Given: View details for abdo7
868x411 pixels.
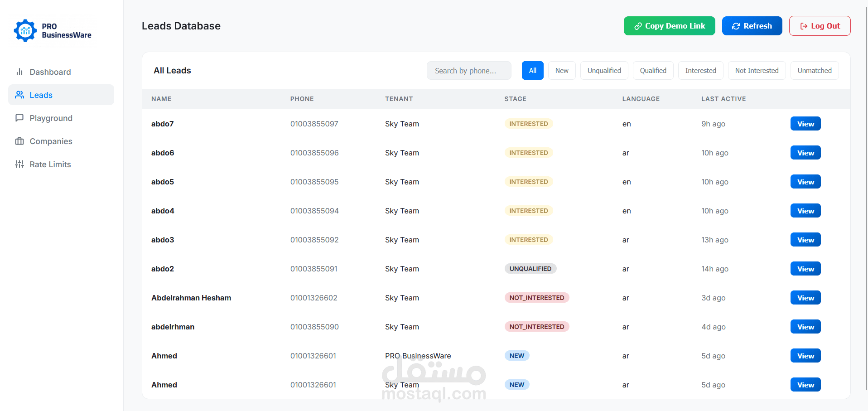Looking at the screenshot, I should point(805,124).
